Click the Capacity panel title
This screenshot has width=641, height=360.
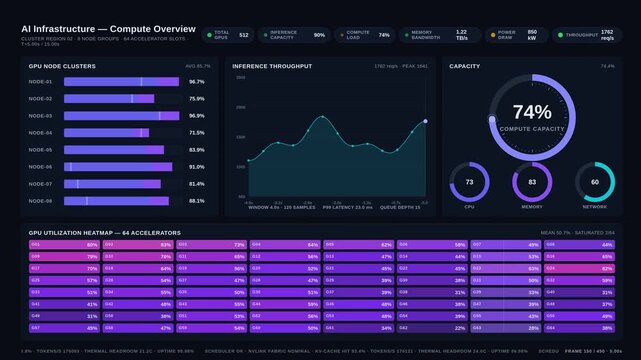(465, 66)
